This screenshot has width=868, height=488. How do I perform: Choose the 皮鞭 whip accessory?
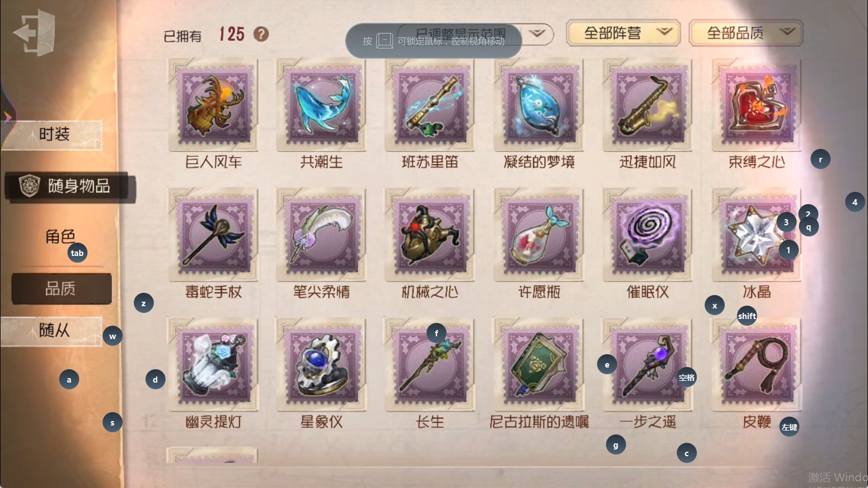coord(757,365)
